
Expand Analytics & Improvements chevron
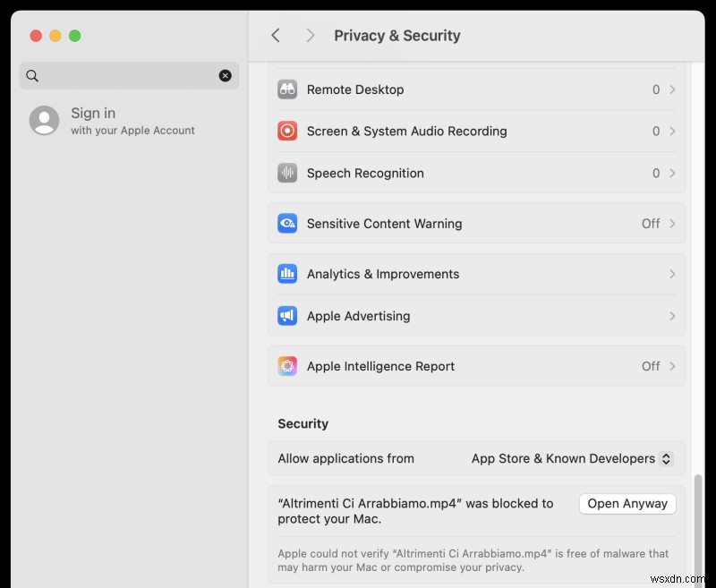pos(672,274)
